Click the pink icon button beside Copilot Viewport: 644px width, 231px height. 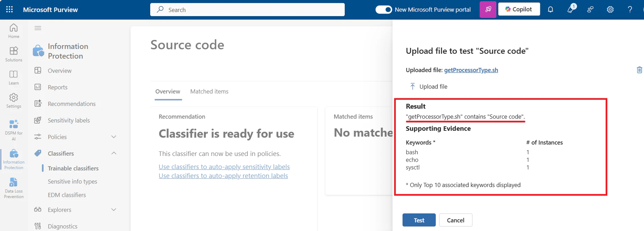pyautogui.click(x=488, y=9)
